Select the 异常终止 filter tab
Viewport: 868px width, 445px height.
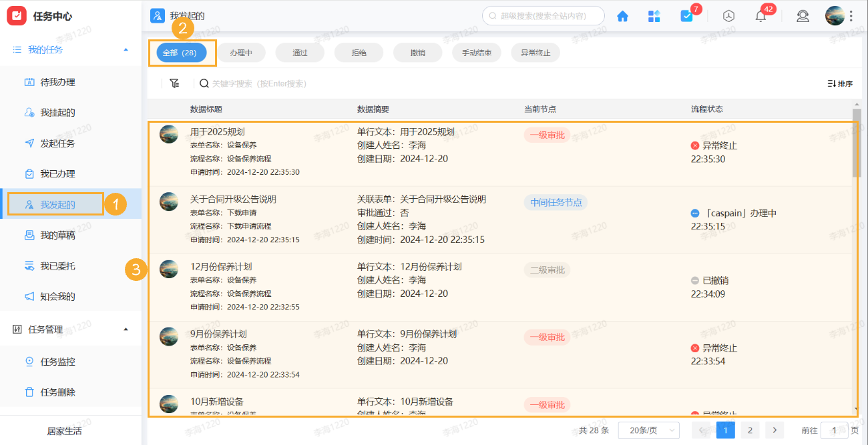535,52
